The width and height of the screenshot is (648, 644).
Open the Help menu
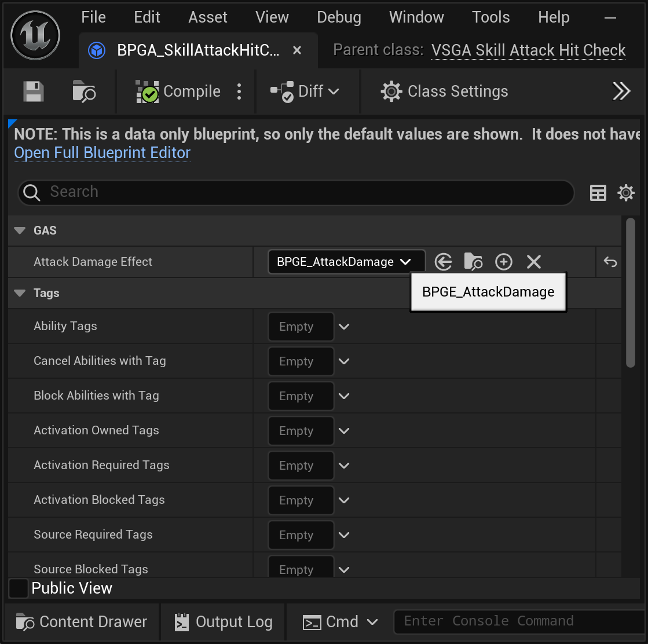(554, 17)
